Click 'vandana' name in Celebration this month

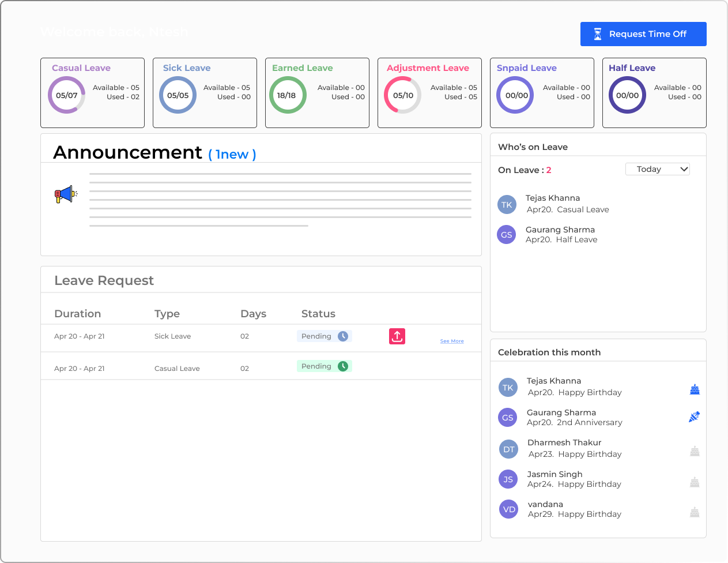[x=545, y=504]
